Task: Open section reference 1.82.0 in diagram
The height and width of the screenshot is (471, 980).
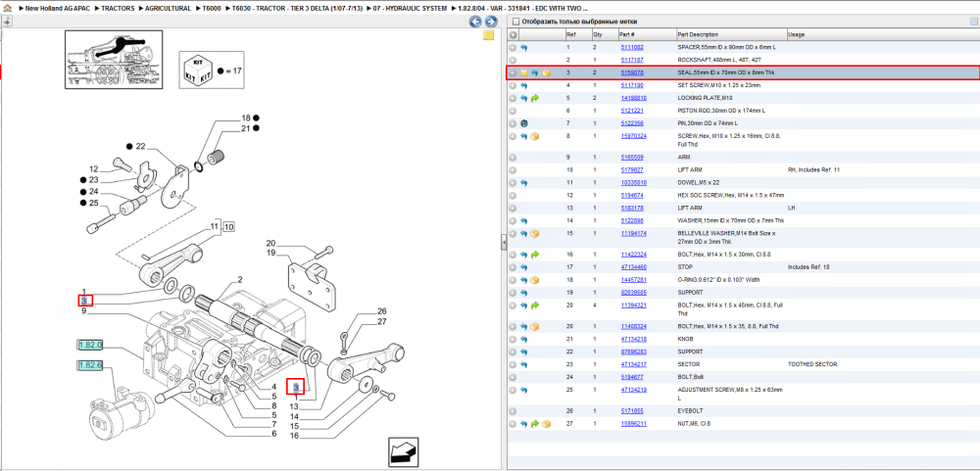Action: click(x=90, y=345)
